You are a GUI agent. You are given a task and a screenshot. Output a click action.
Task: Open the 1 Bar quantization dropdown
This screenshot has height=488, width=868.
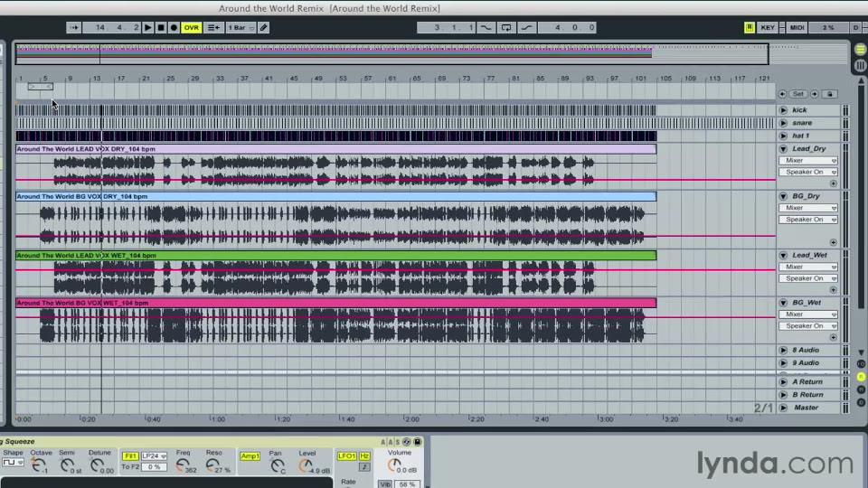click(x=241, y=27)
